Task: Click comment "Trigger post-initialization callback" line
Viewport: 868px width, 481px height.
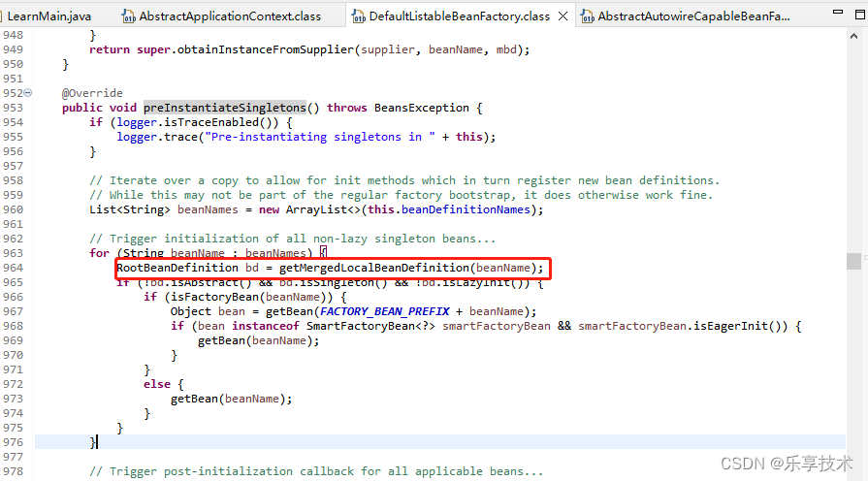Action: click(316, 471)
